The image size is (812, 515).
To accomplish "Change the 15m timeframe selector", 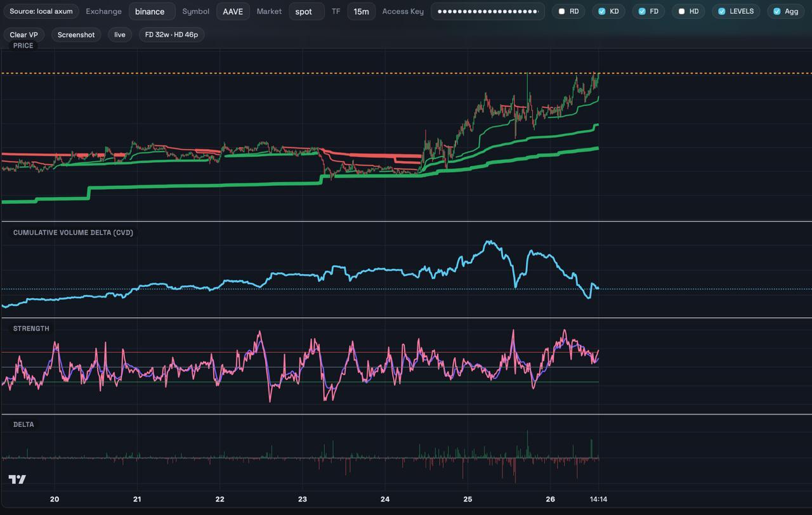I will [361, 11].
